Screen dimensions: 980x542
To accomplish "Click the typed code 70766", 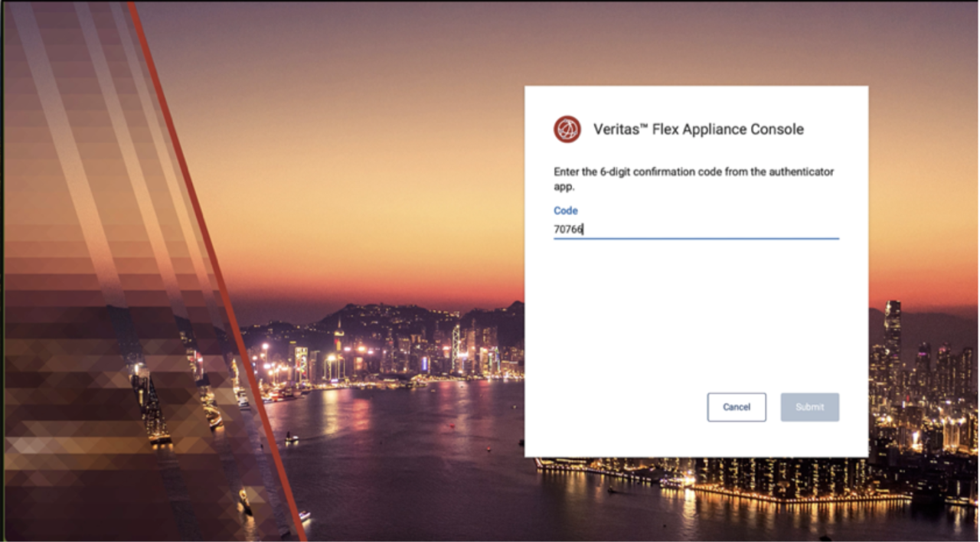I will tap(568, 229).
